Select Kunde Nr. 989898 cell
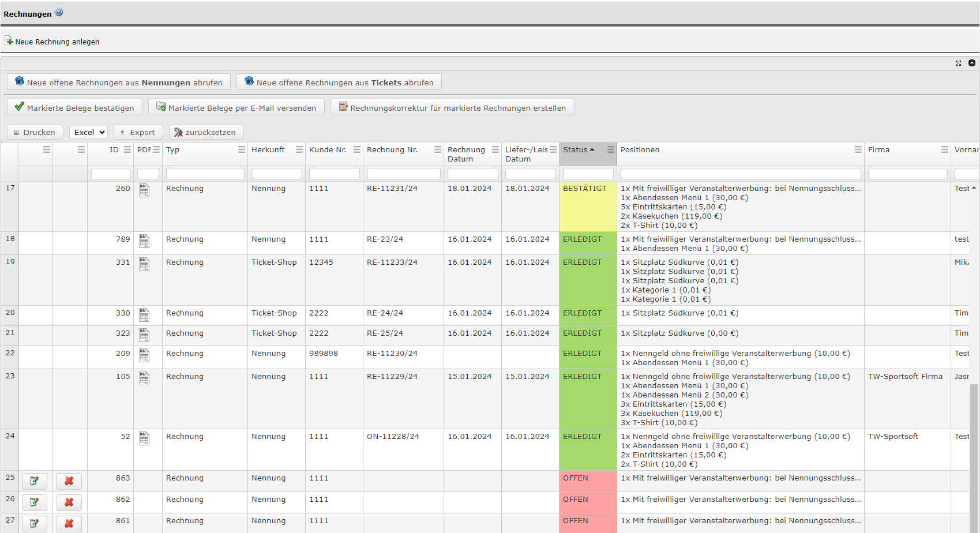The width and height of the screenshot is (980, 533). 334,357
